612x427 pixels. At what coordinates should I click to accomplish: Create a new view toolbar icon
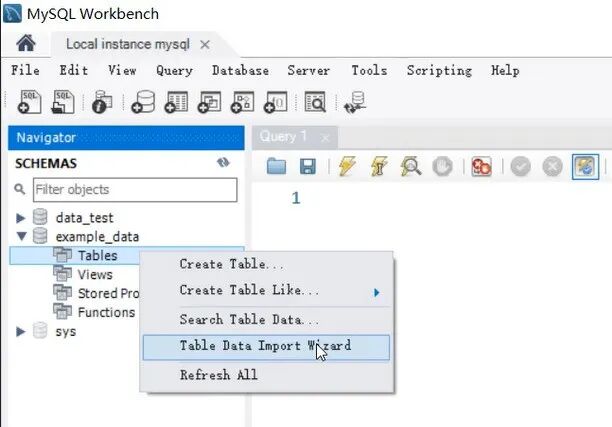(x=209, y=102)
